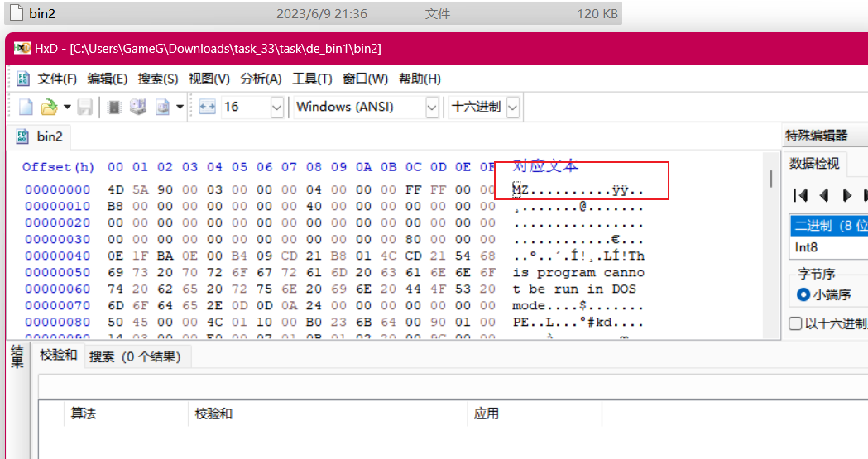
Task: Click the Save floppy disk icon
Action: (84, 107)
